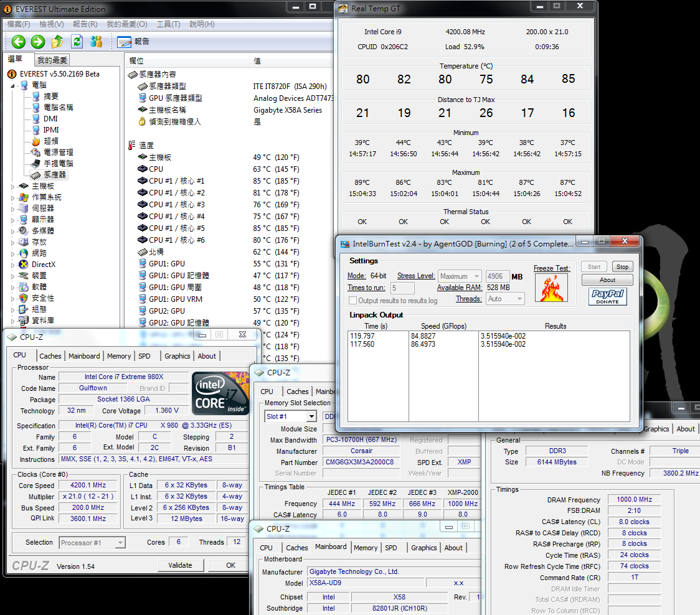Open the 報告 report icon in toolbar
Viewport: 700px width, 615px height.
pyautogui.click(x=125, y=42)
